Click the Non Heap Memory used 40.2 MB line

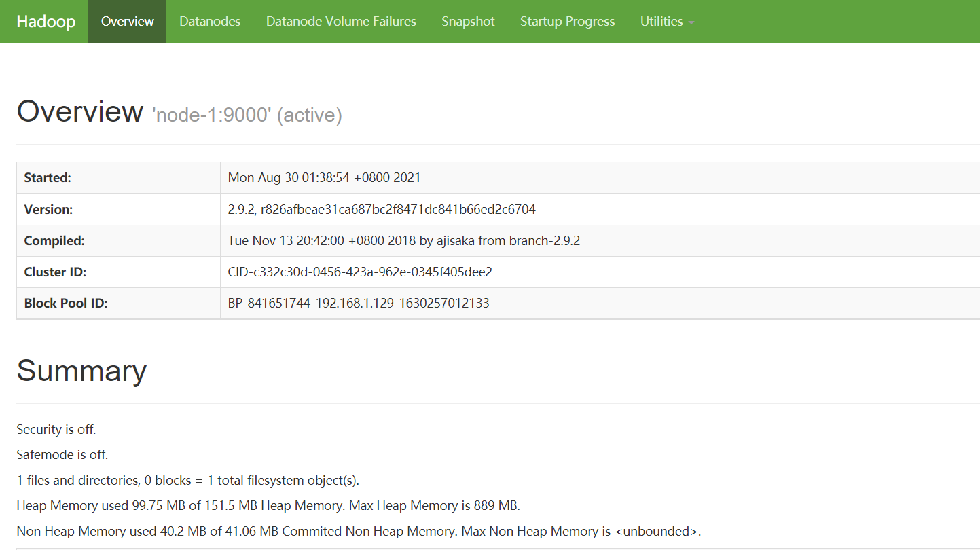coord(359,531)
